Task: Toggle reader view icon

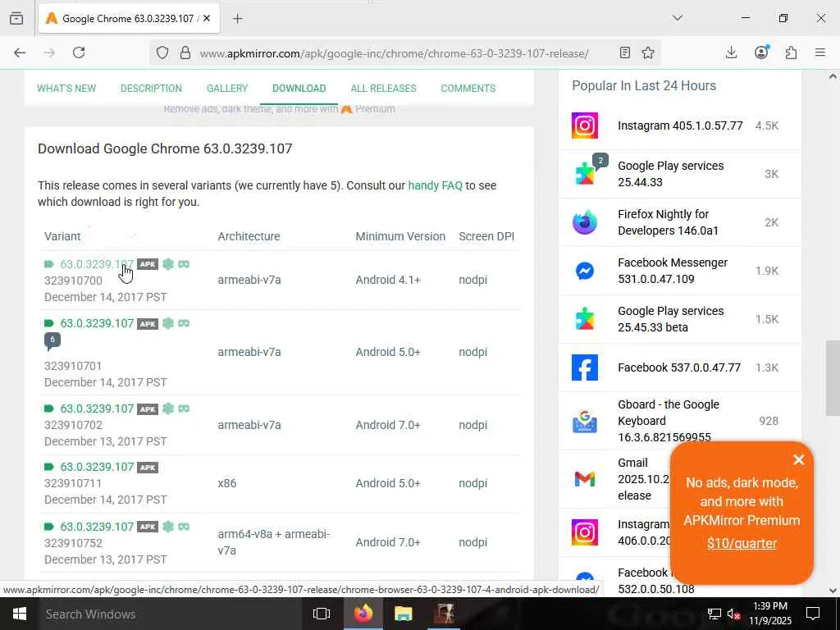Action: [x=624, y=52]
